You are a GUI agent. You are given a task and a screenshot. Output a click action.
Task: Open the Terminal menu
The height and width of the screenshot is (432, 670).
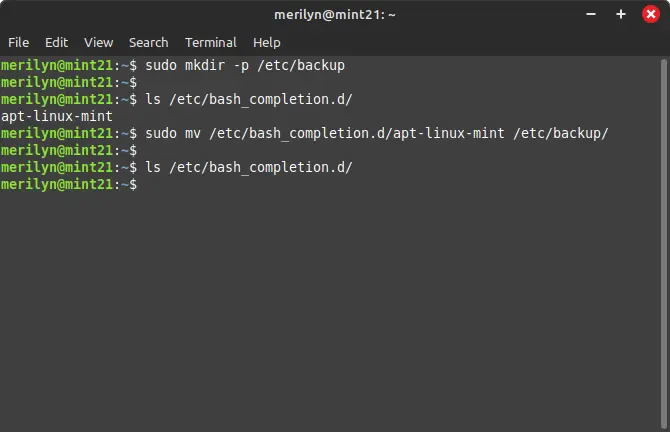click(x=211, y=43)
